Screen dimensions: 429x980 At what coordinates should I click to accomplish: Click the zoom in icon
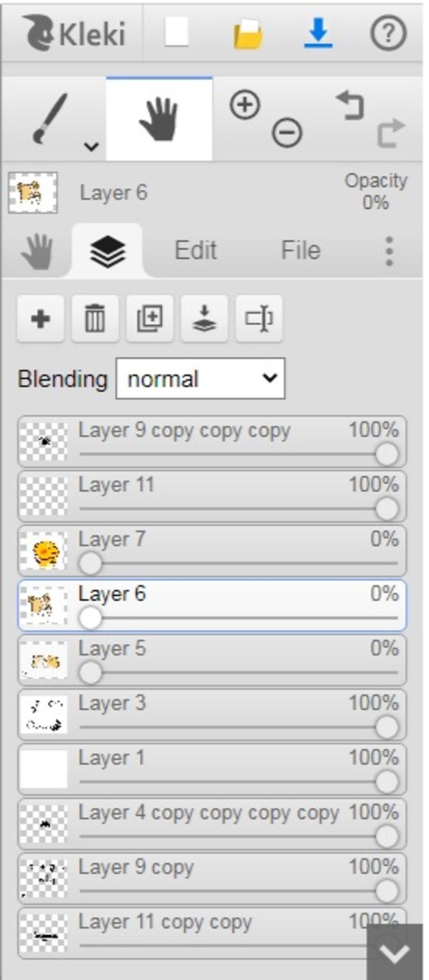[x=245, y=105]
